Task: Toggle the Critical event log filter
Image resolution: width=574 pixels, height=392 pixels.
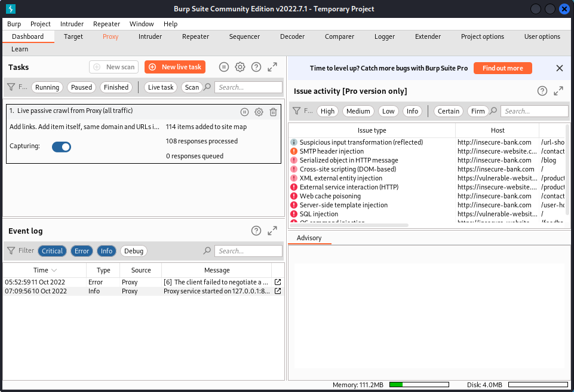Action: tap(52, 251)
